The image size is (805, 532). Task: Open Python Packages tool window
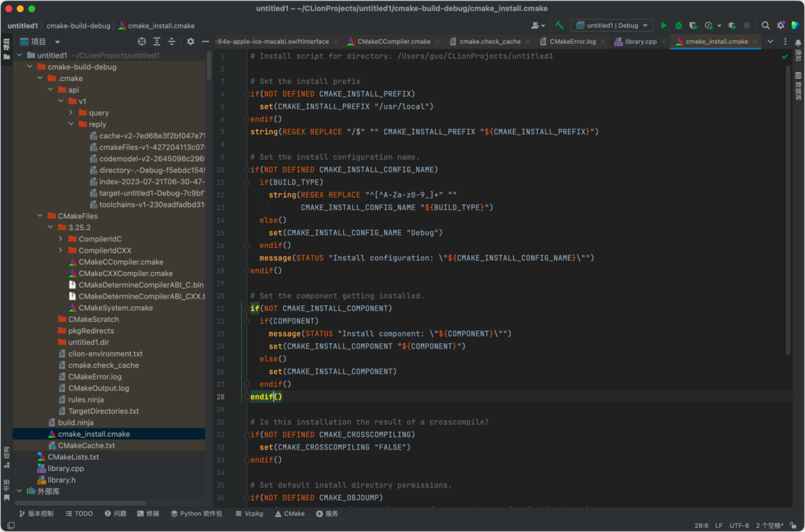tap(196, 513)
